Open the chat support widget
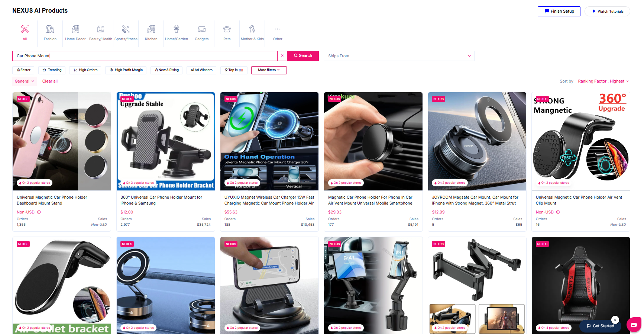This screenshot has width=644, height=334. (x=634, y=325)
